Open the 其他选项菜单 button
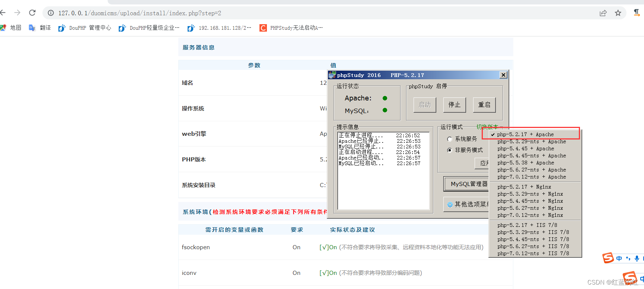This screenshot has width=644, height=289. pos(466,204)
